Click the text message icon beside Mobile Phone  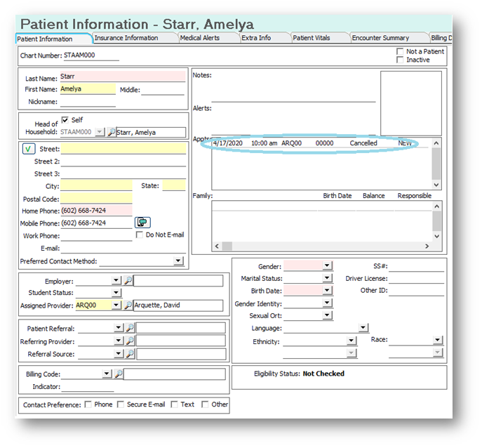coord(142,222)
